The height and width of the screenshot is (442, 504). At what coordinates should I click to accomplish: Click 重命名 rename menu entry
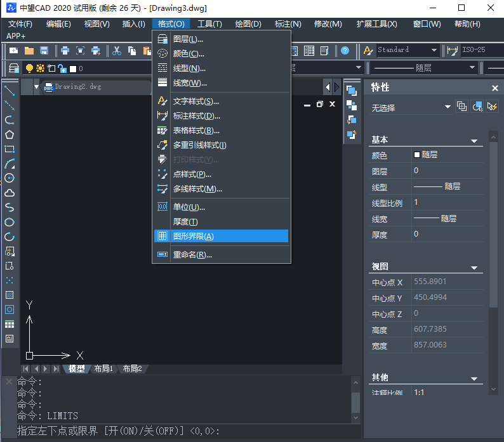(192, 255)
